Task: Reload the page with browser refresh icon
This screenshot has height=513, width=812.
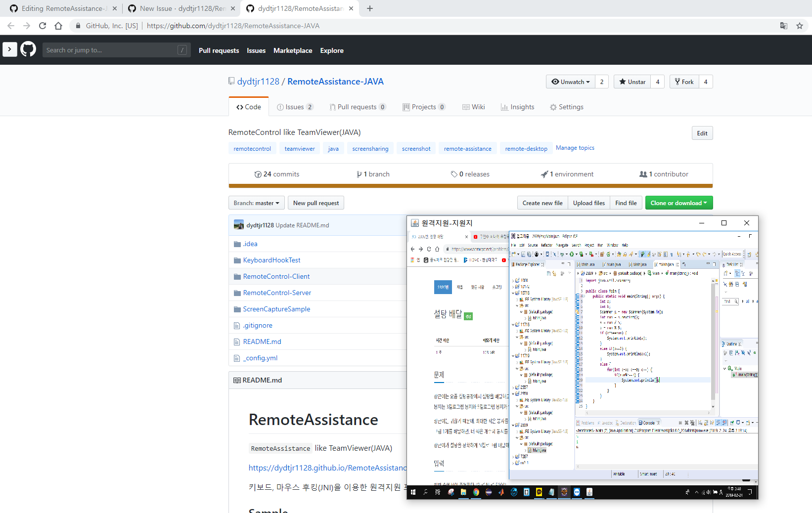Action: pos(43,26)
